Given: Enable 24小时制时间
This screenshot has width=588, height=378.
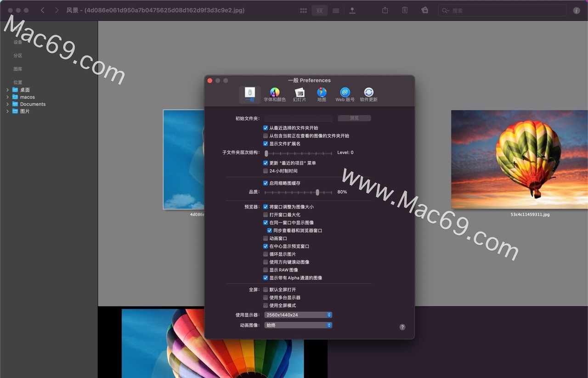Looking at the screenshot, I should [x=266, y=171].
